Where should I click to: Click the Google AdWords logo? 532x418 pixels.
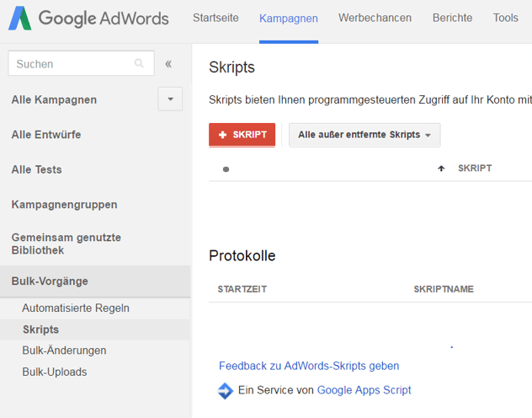point(88,18)
